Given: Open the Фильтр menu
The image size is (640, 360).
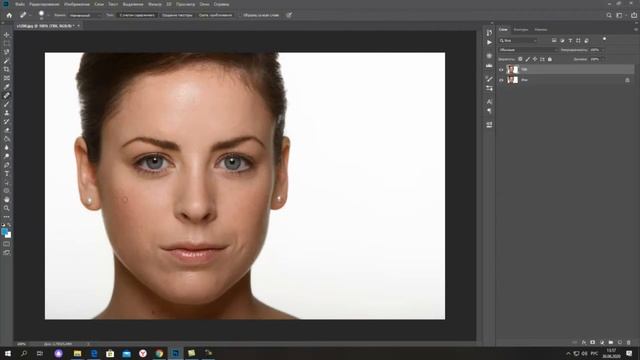Looking at the screenshot, I should click(x=155, y=4).
